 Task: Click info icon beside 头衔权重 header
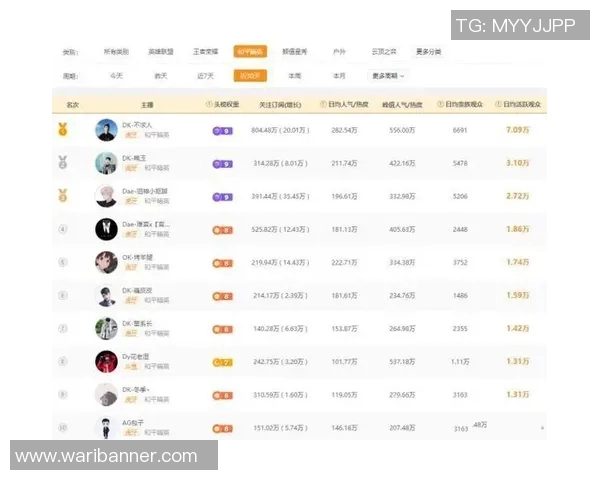[209, 104]
